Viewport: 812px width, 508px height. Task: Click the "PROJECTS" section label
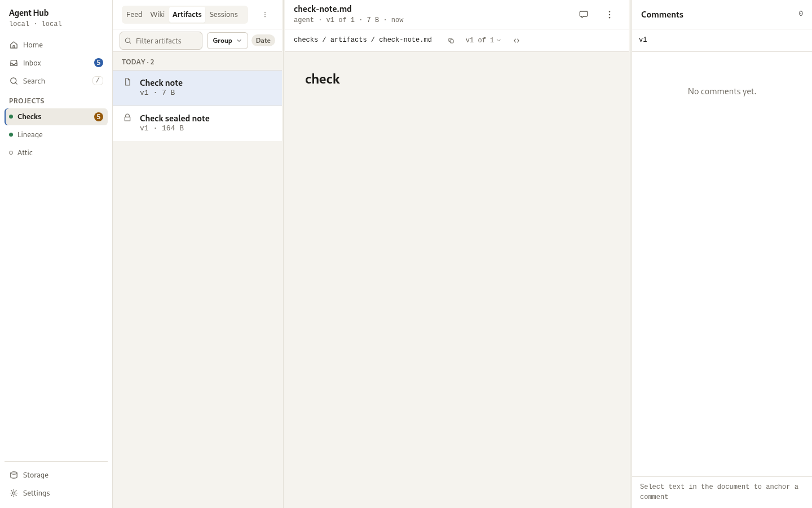(27, 101)
